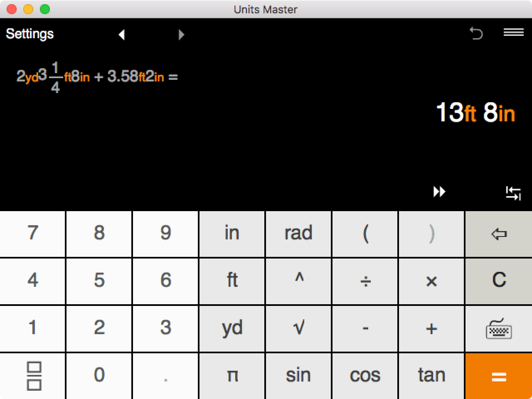
Task: Tap the cos function key
Action: [x=365, y=376]
